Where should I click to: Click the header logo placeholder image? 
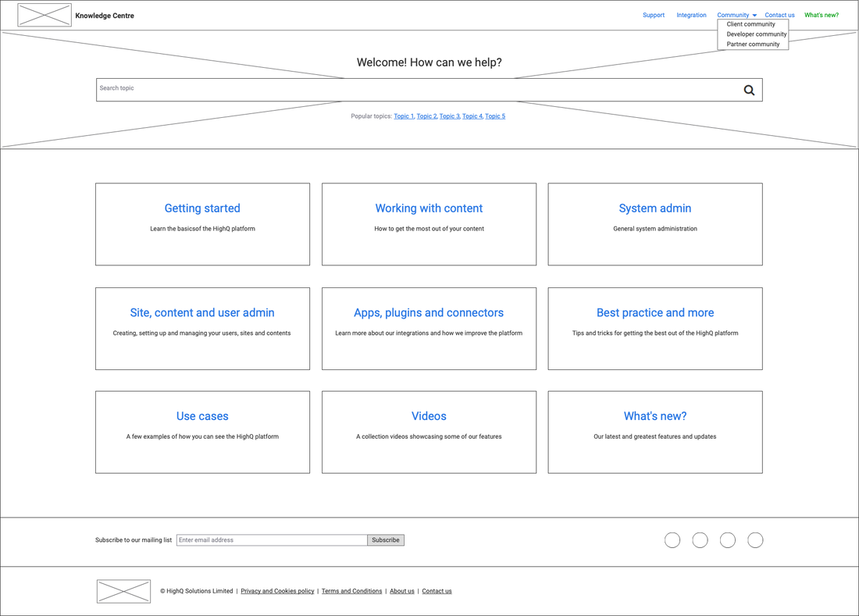[x=45, y=15]
